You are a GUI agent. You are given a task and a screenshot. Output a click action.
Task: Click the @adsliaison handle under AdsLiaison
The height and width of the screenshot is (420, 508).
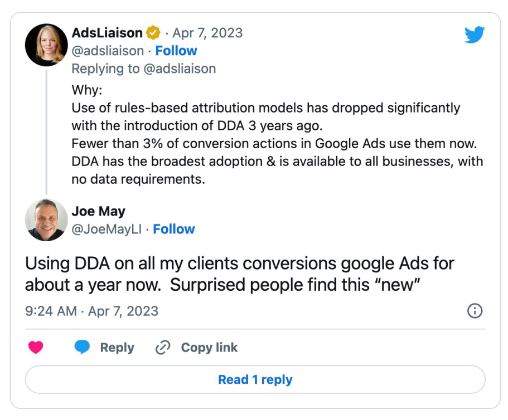coord(109,51)
